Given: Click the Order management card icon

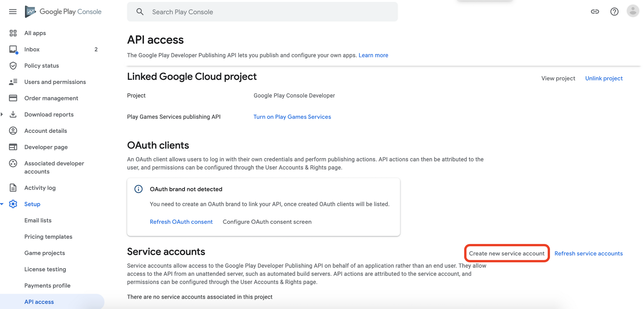Looking at the screenshot, I should [13, 98].
